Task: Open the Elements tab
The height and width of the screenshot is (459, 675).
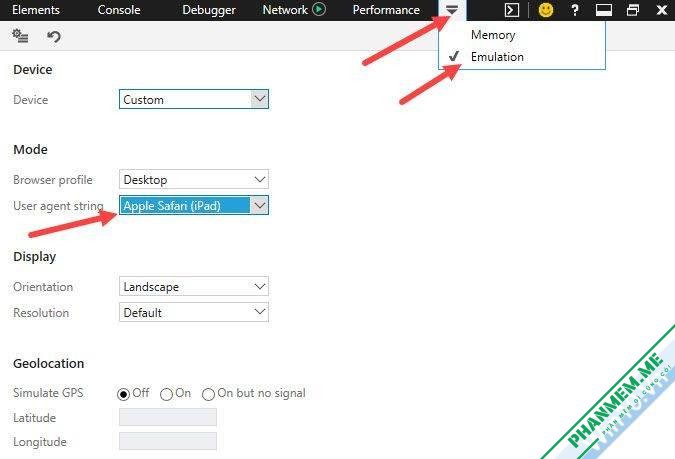Action: (36, 10)
